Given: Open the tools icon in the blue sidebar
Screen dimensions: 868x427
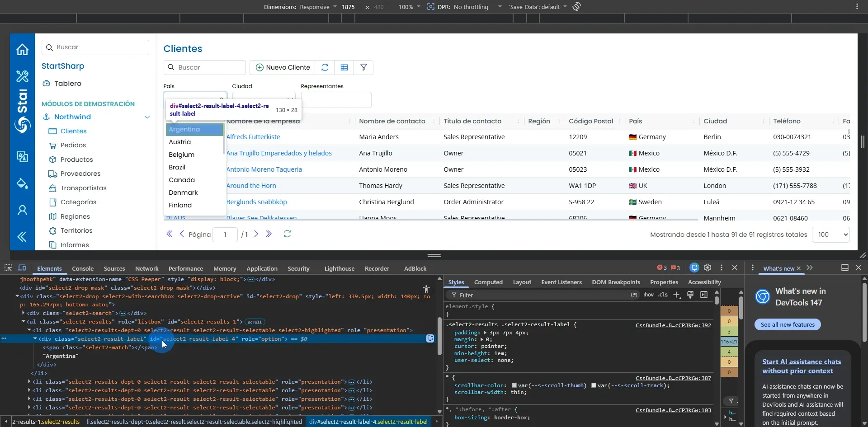Looking at the screenshot, I should [x=22, y=76].
